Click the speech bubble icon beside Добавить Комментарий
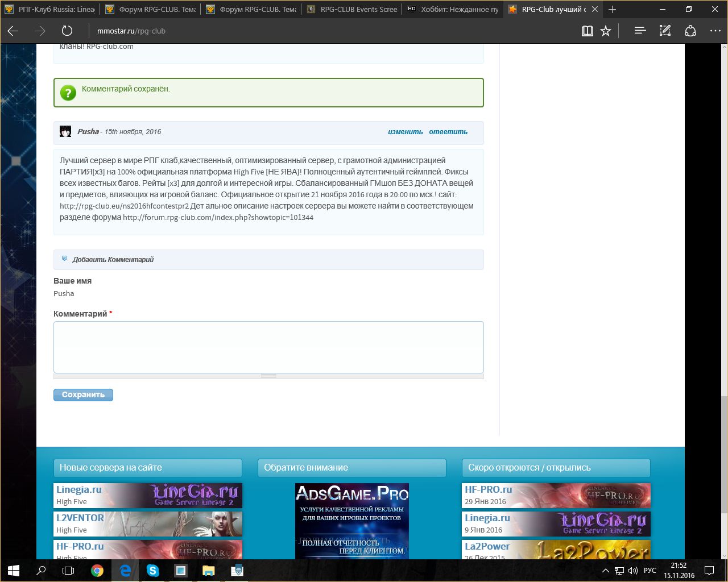The height and width of the screenshot is (582, 728). (64, 259)
